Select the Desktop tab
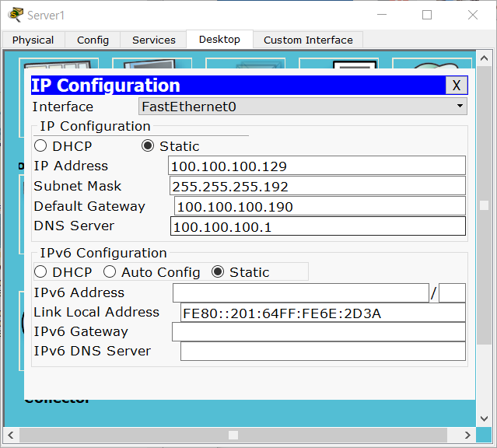 (x=219, y=40)
